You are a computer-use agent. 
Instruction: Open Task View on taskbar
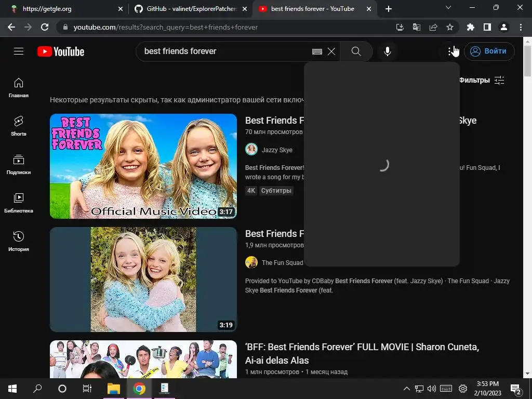click(87, 389)
